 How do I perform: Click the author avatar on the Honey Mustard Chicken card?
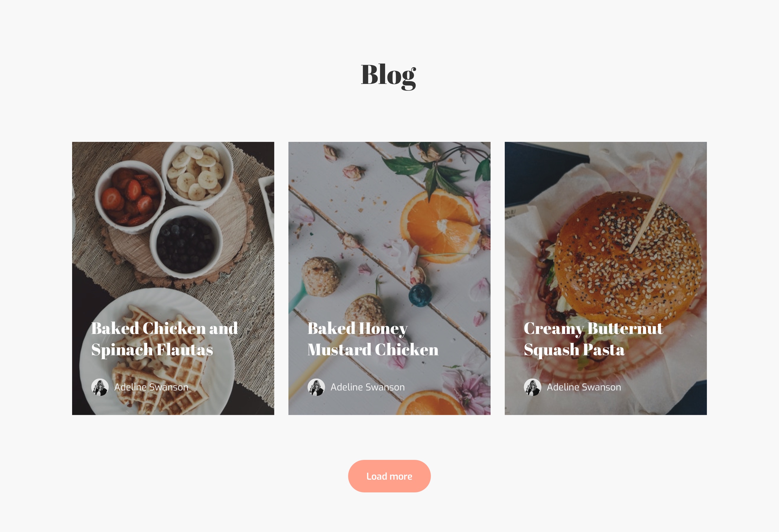pos(316,387)
